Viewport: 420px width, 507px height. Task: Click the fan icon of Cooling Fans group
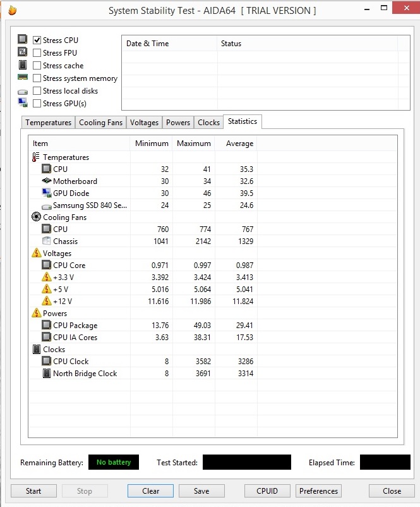[x=36, y=217]
